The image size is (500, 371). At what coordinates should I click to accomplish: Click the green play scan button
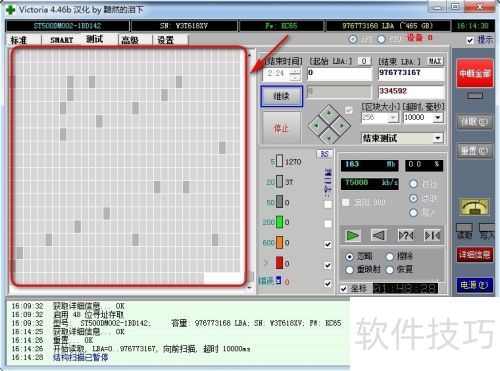tap(352, 236)
